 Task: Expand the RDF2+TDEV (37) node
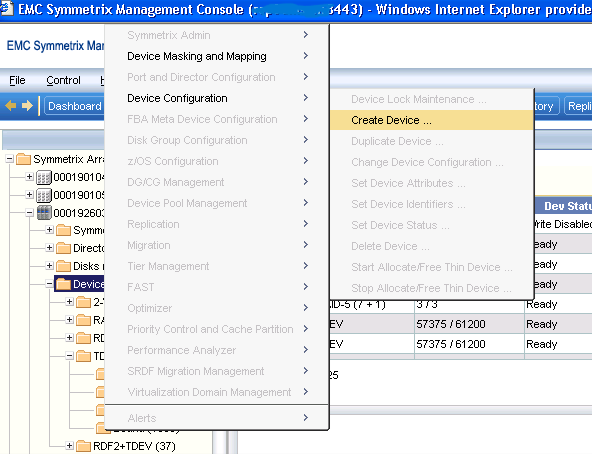pos(69,446)
